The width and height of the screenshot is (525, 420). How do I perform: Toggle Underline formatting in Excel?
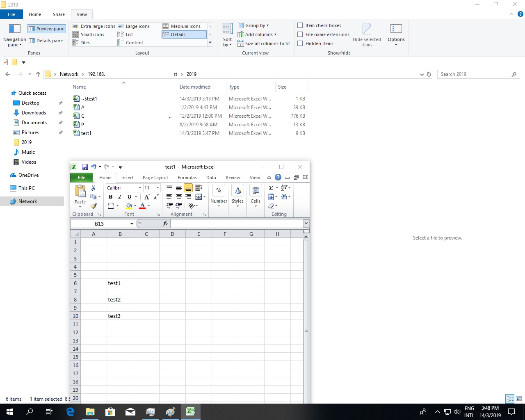pyautogui.click(x=129, y=197)
